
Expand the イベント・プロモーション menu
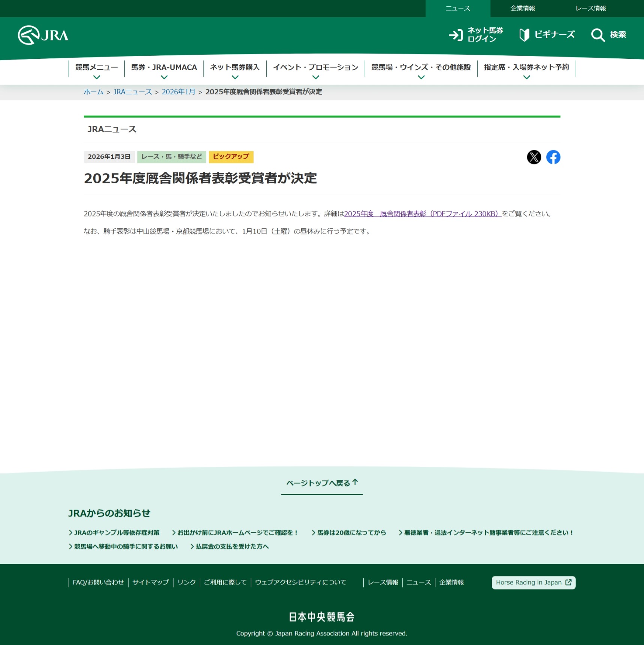click(315, 71)
